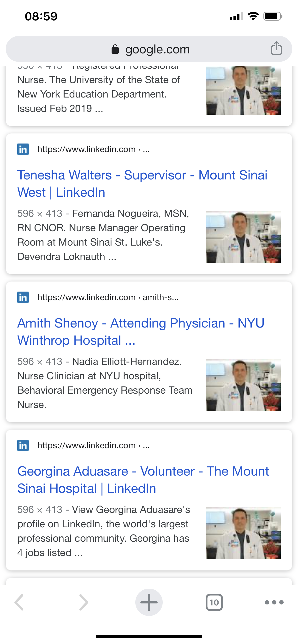Viewport: 298px width, 644px height.
Task: Tap the google.com address bar
Action: [157, 49]
